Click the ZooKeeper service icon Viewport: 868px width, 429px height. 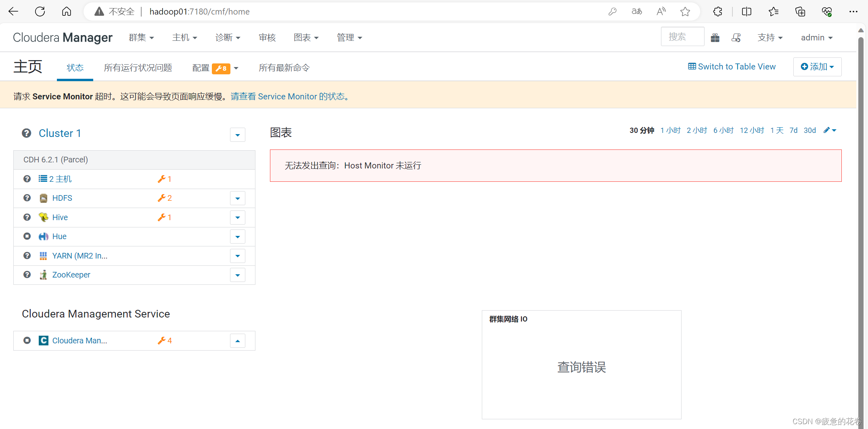[44, 275]
